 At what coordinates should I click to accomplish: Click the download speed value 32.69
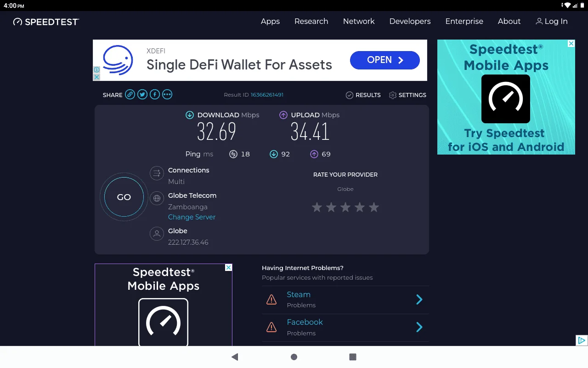click(x=216, y=132)
